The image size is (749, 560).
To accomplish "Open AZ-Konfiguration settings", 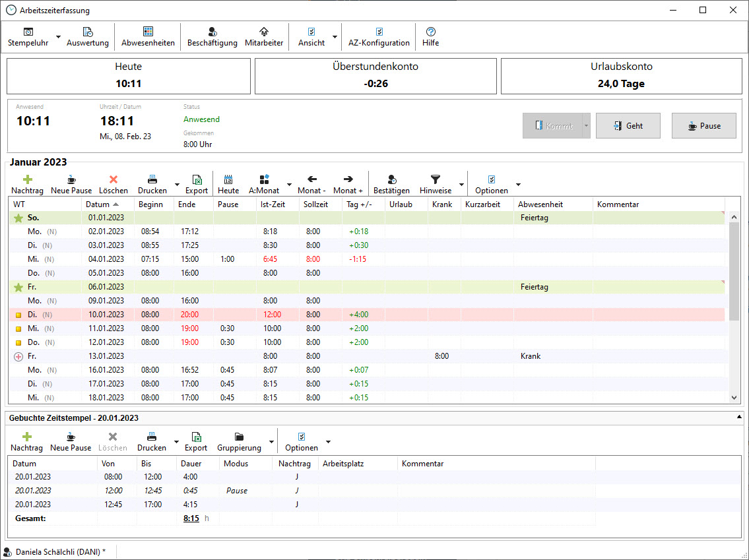I will click(379, 37).
